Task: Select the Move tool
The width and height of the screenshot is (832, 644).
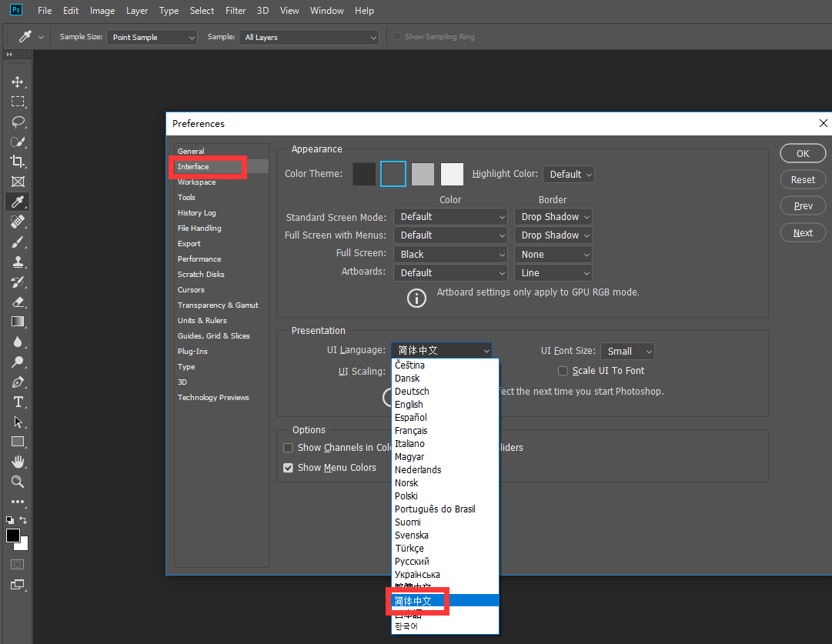Action: point(17,82)
